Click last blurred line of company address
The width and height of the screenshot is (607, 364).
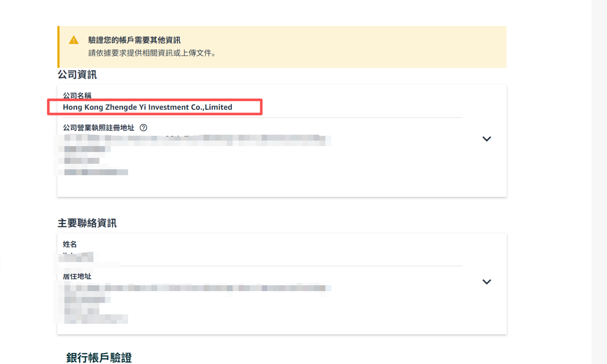click(96, 172)
